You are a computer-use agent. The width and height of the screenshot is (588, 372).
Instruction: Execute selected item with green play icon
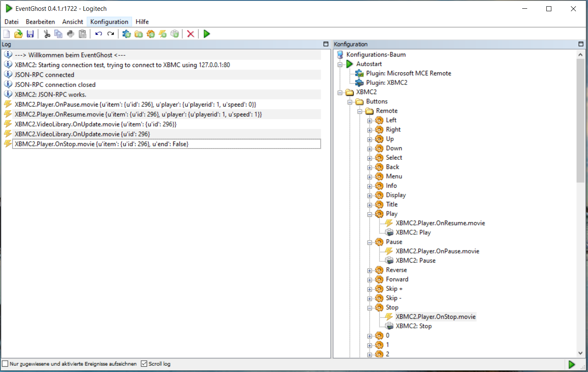[x=207, y=34]
